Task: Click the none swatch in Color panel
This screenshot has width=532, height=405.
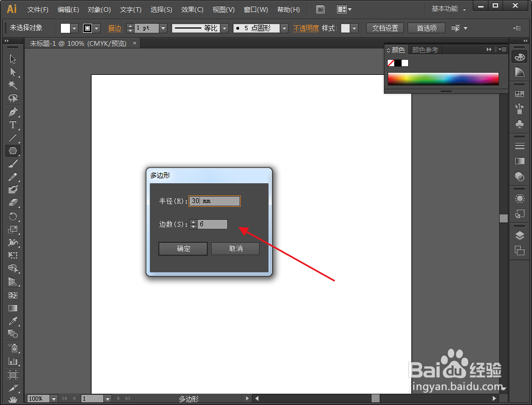Action: click(391, 63)
